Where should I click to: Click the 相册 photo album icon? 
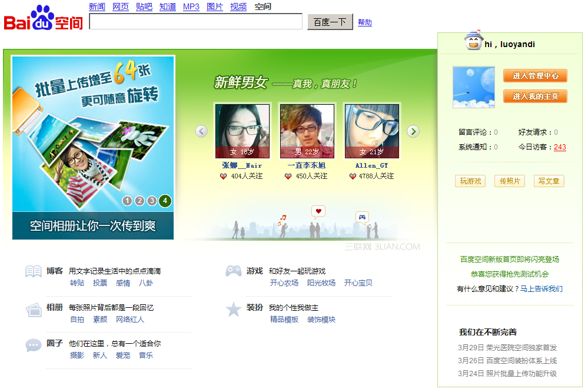click(34, 310)
